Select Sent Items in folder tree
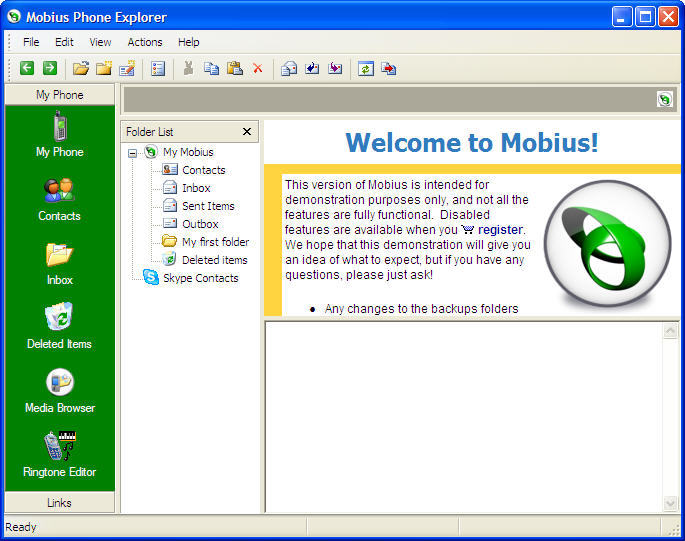The height and width of the screenshot is (541, 685). 208,206
